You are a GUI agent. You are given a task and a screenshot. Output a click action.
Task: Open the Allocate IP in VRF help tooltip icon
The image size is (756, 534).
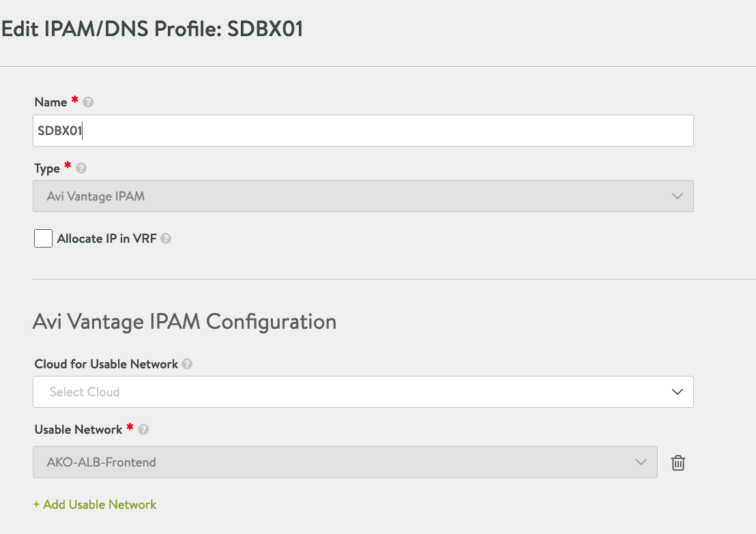click(166, 239)
